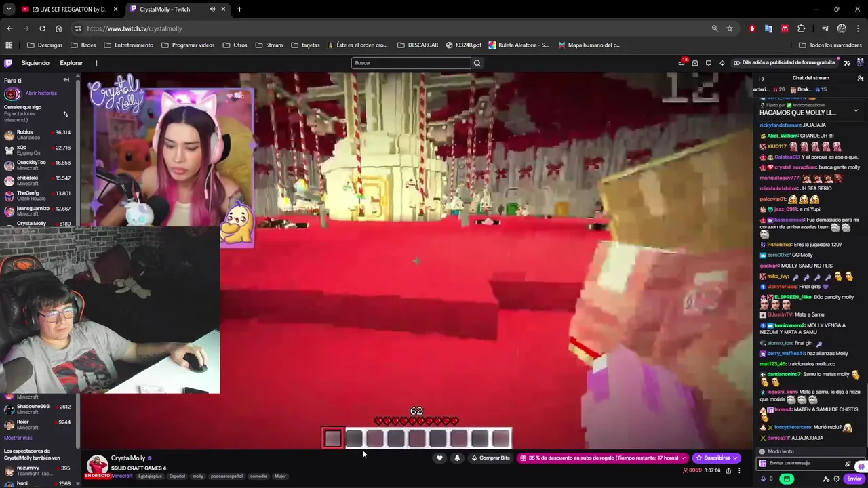The image size is (868, 488).
Task: Open the chat community users list icon
Action: tap(860, 79)
